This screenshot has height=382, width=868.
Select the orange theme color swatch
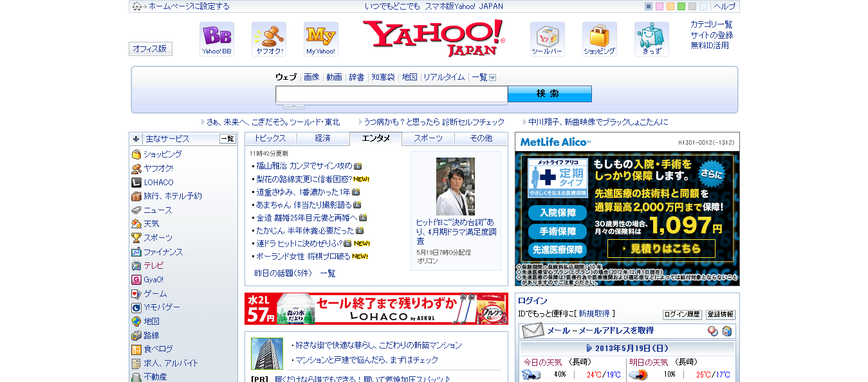(x=670, y=6)
